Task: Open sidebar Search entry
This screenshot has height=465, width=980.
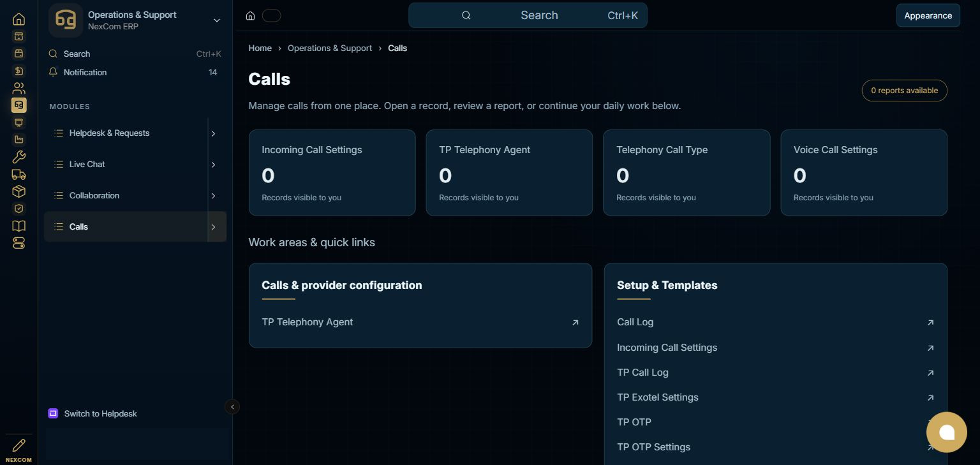Action: pyautogui.click(x=135, y=54)
